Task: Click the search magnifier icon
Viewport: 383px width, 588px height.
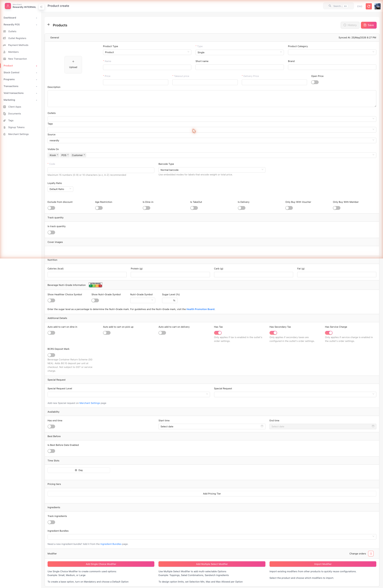Action: [x=330, y=6]
